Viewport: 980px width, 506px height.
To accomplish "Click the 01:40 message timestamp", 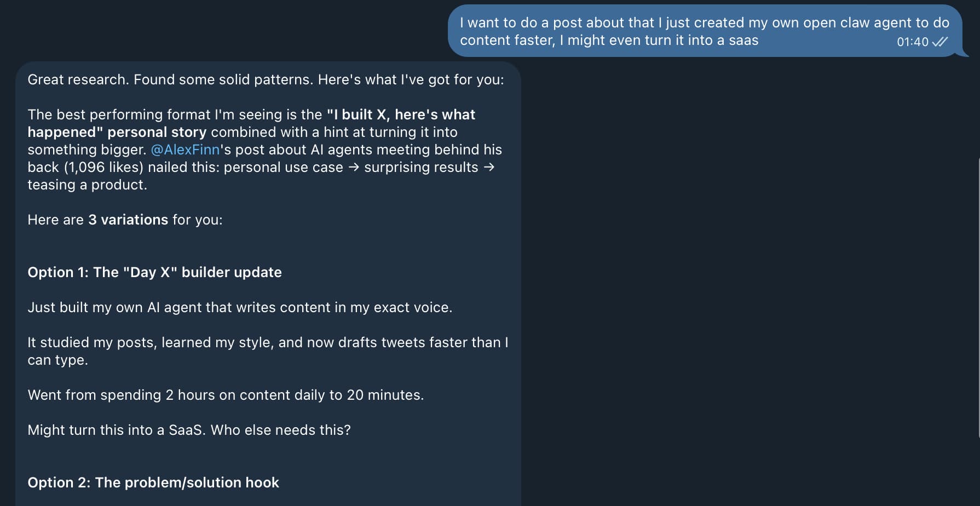I will click(912, 42).
